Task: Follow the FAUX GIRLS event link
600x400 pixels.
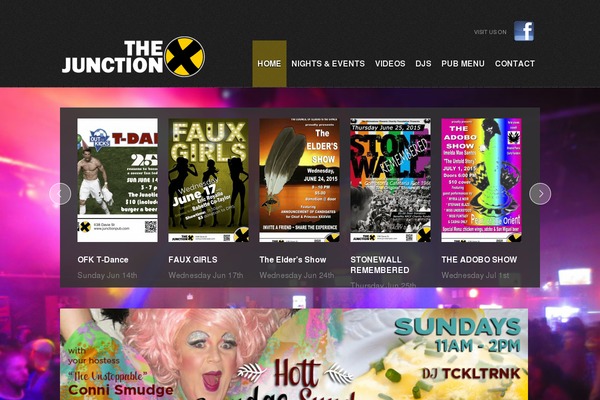Action: point(192,260)
